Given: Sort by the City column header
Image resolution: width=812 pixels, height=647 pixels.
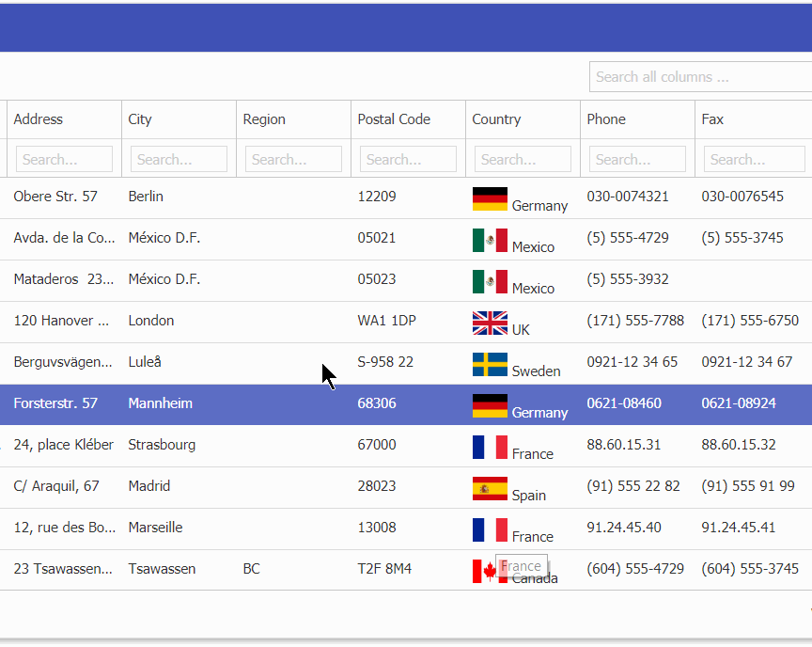Looking at the screenshot, I should pyautogui.click(x=140, y=119).
